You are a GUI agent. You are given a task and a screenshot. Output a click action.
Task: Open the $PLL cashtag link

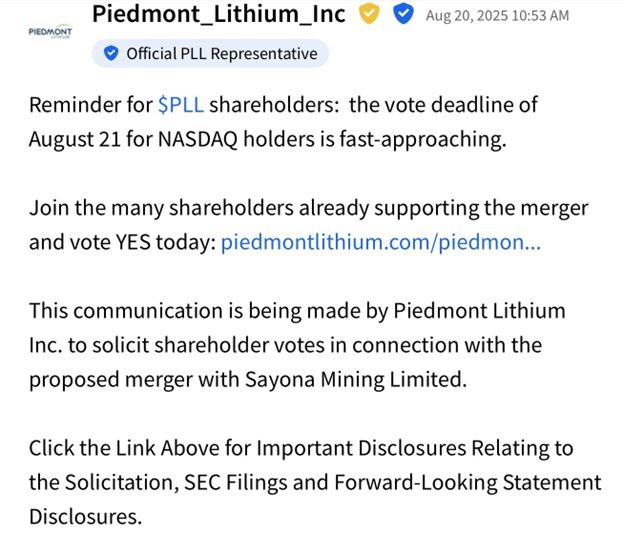tap(181, 105)
